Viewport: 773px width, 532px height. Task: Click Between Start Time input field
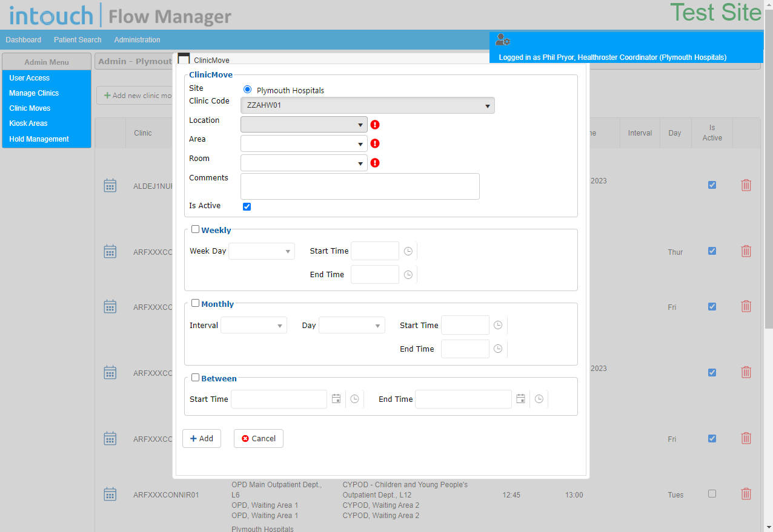(279, 399)
